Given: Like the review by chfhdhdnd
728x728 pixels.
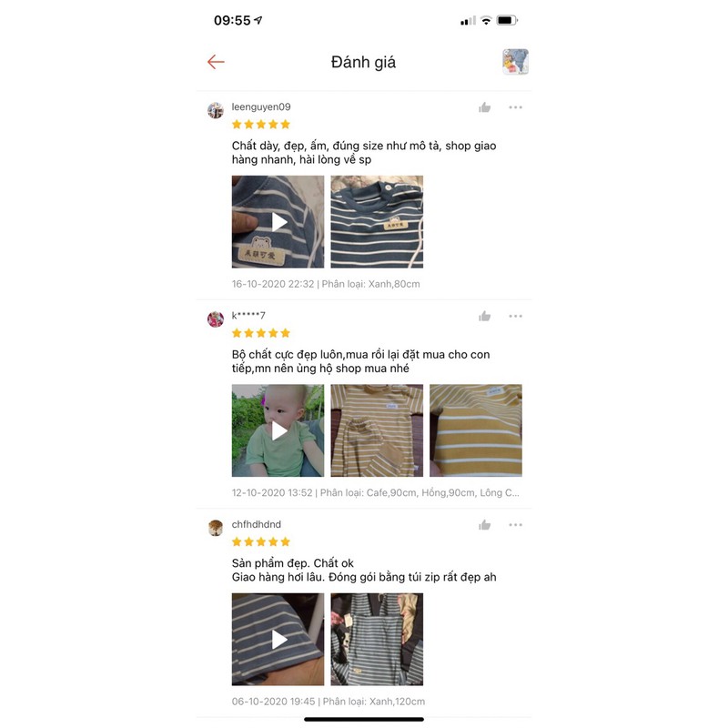Looking at the screenshot, I should tap(485, 525).
